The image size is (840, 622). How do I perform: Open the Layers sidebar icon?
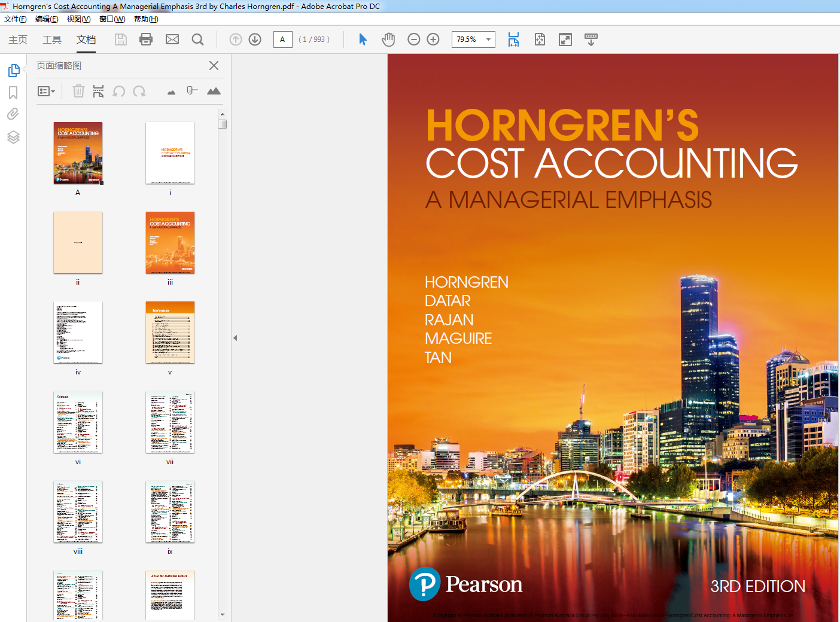13,137
